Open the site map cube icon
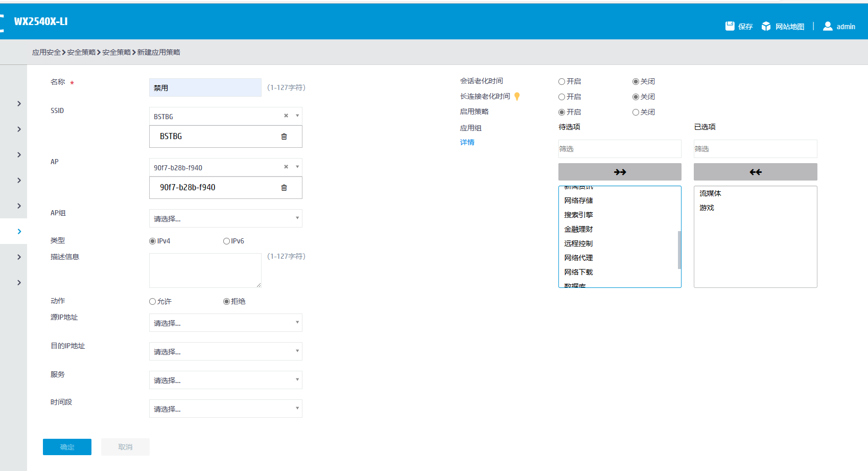 point(766,26)
